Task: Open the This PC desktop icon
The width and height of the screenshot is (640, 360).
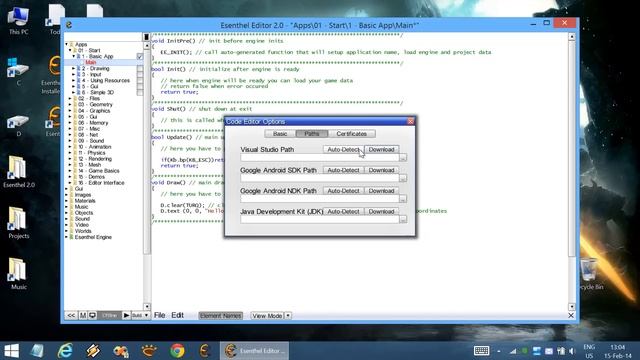Action: (18, 20)
